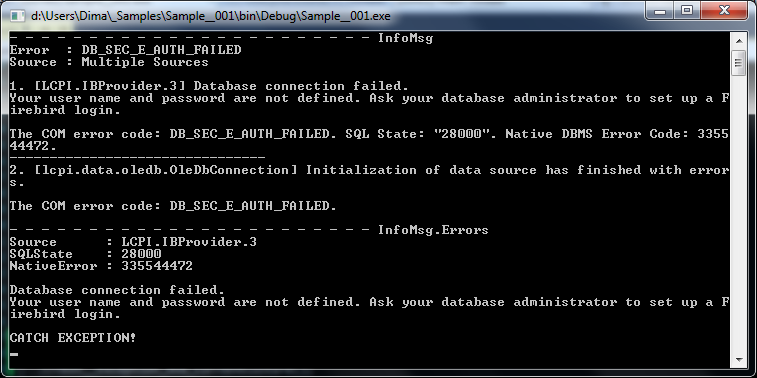Click the vertical scrollbar thumb
Viewport: 757px width, 378px height.
(x=738, y=63)
